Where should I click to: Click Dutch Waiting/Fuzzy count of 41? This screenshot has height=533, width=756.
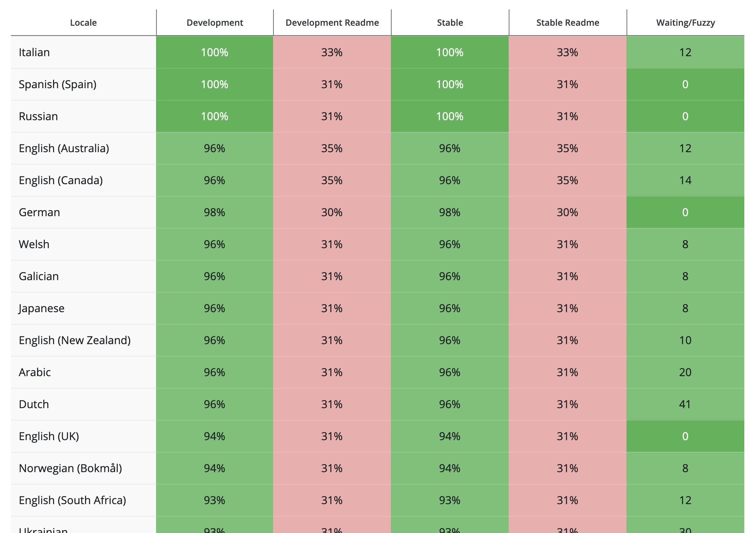[x=685, y=404]
